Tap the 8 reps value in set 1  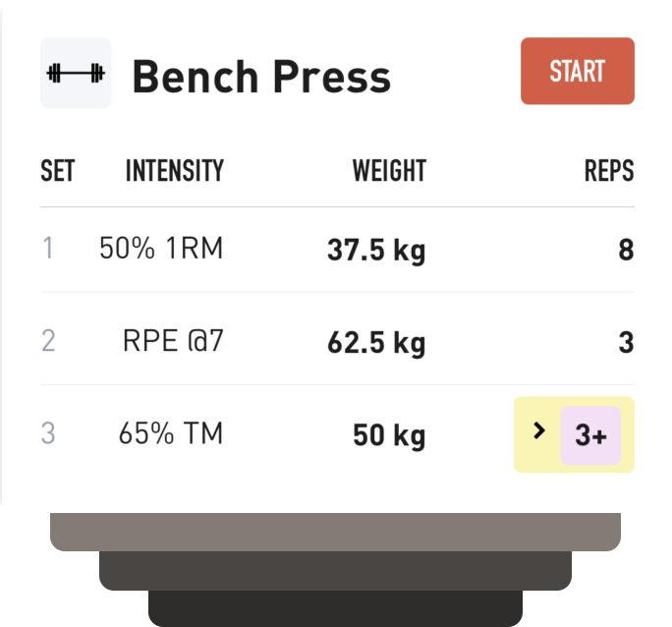[x=626, y=251]
